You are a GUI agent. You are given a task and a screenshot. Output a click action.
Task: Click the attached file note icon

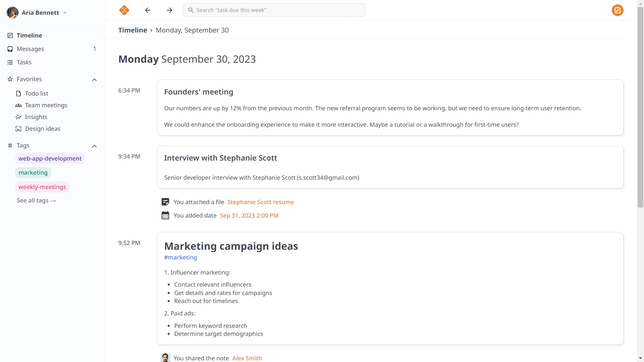165,202
